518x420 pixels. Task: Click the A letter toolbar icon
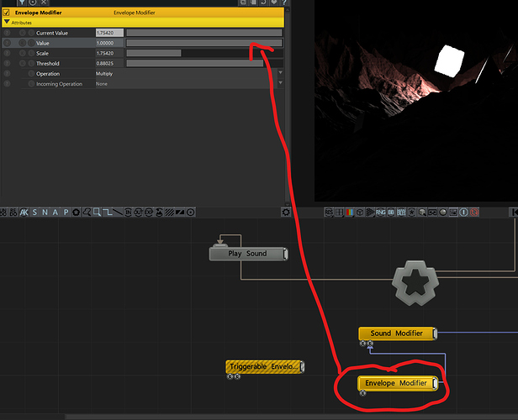(x=55, y=213)
